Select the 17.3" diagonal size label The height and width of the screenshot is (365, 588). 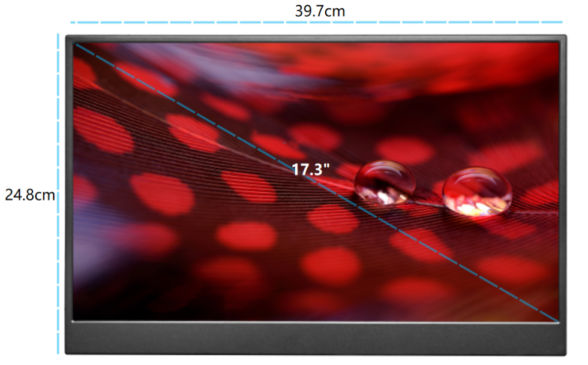point(311,169)
